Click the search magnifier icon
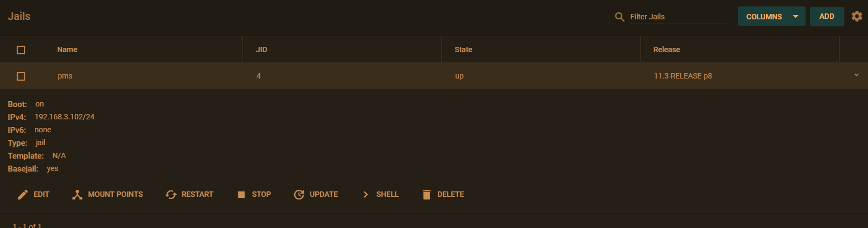Image resolution: width=868 pixels, height=228 pixels. click(620, 17)
